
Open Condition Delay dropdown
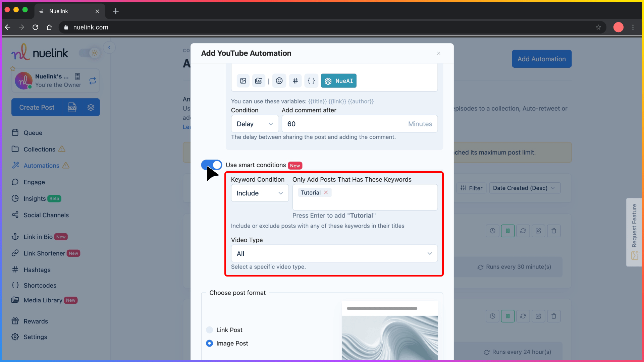255,124
